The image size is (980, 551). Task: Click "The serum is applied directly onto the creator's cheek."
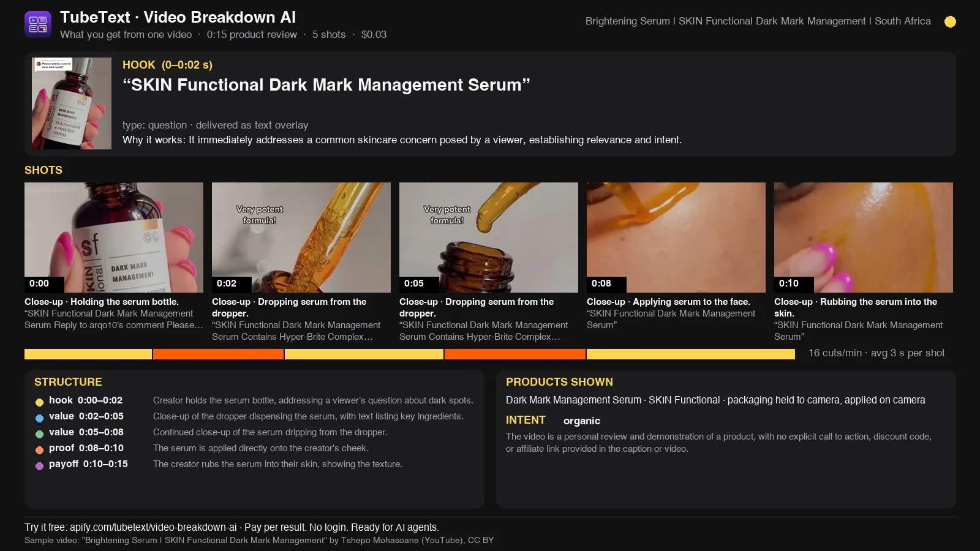pos(261,448)
